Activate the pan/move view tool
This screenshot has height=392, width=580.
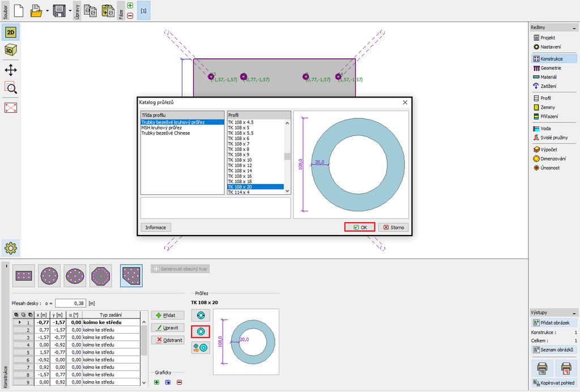coord(11,70)
